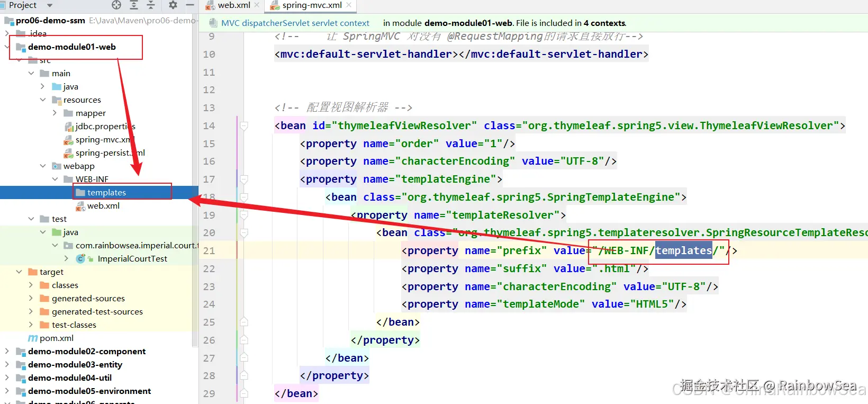Switch to the spring-mvc.xml editor tab
The width and height of the screenshot is (868, 404).
312,5
